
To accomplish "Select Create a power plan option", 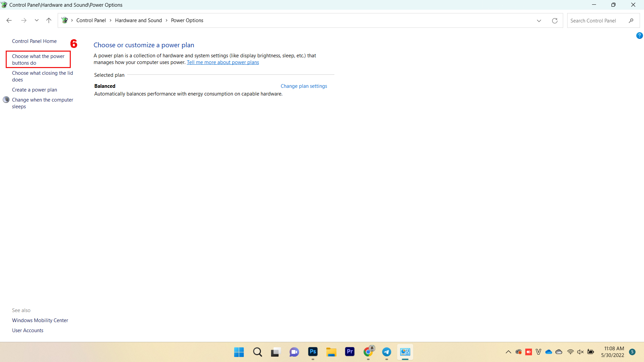I will (x=35, y=90).
